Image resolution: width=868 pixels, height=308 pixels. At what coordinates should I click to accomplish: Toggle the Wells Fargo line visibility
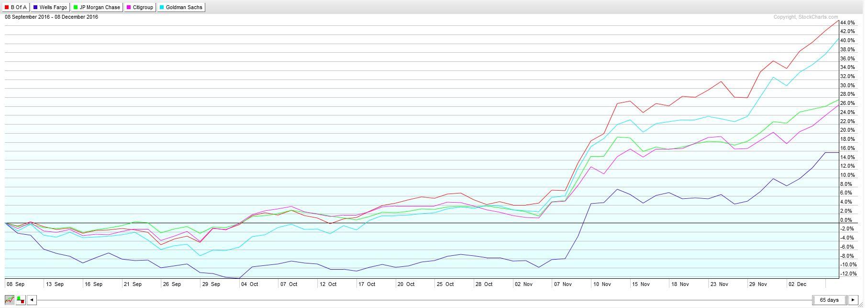(x=50, y=7)
